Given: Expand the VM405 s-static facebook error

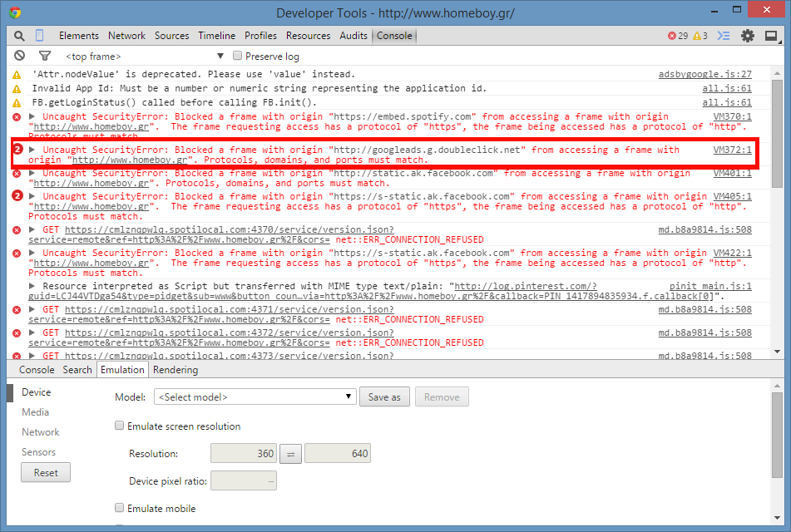Looking at the screenshot, I should (x=32, y=196).
